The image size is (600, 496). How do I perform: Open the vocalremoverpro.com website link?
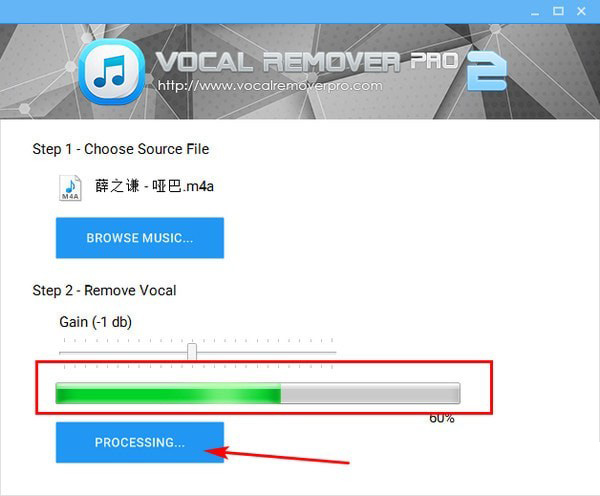point(270,85)
